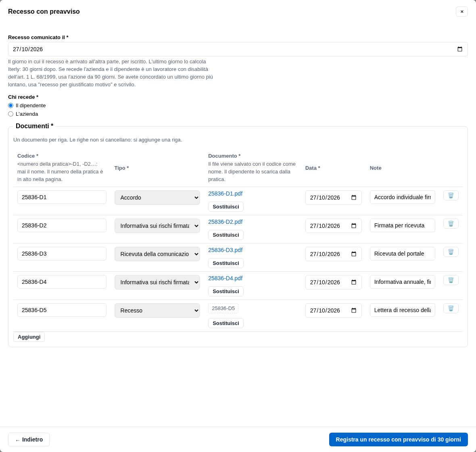View the 25836-D4.pdf document link
The height and width of the screenshot is (452, 476).
pyautogui.click(x=225, y=278)
